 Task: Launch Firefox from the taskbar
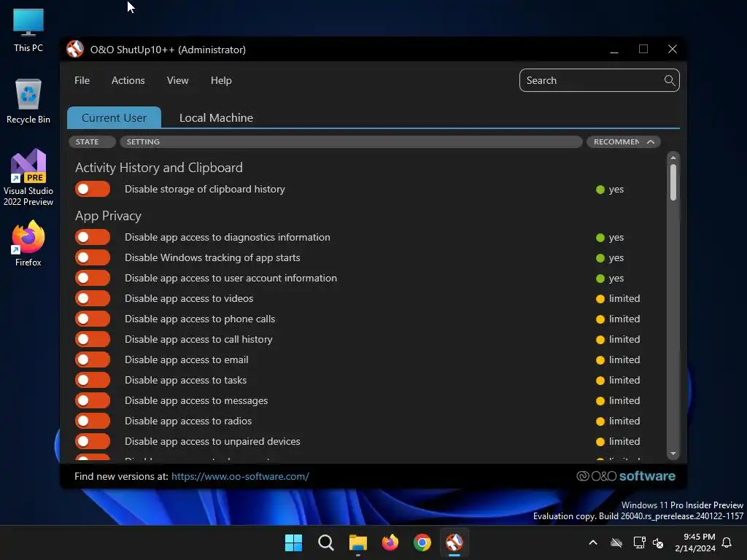pyautogui.click(x=390, y=542)
